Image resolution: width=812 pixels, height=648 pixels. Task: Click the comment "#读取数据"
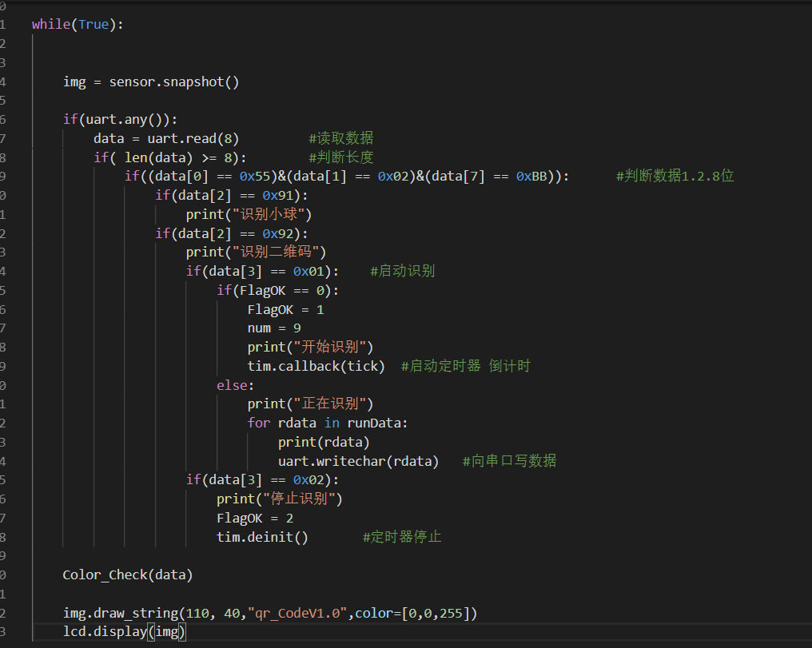click(340, 138)
